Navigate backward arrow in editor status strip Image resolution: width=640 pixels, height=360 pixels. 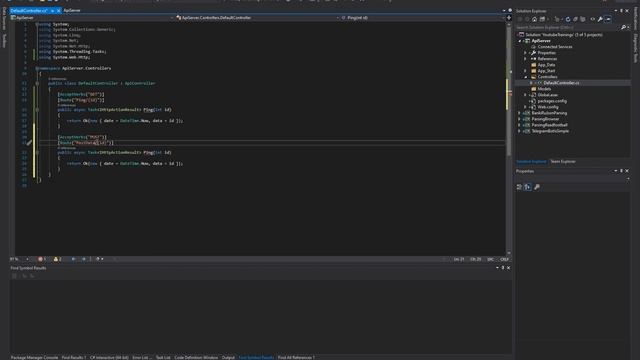[x=73, y=259]
